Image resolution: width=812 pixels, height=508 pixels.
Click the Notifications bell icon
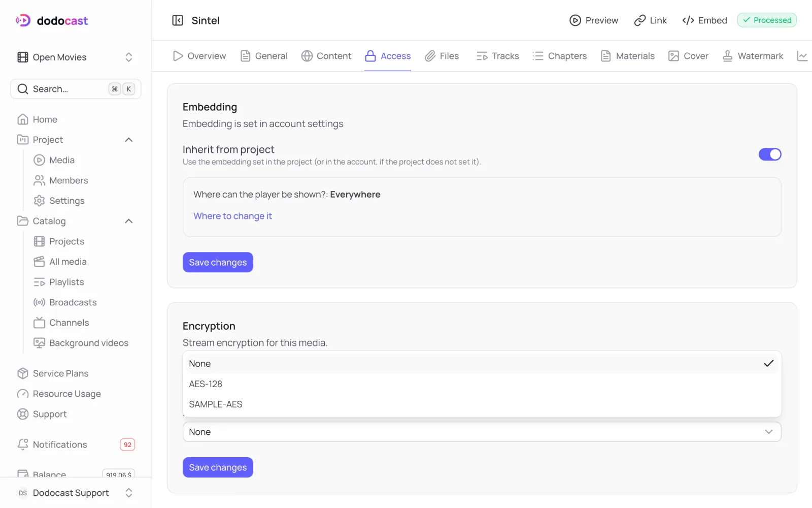click(x=23, y=444)
